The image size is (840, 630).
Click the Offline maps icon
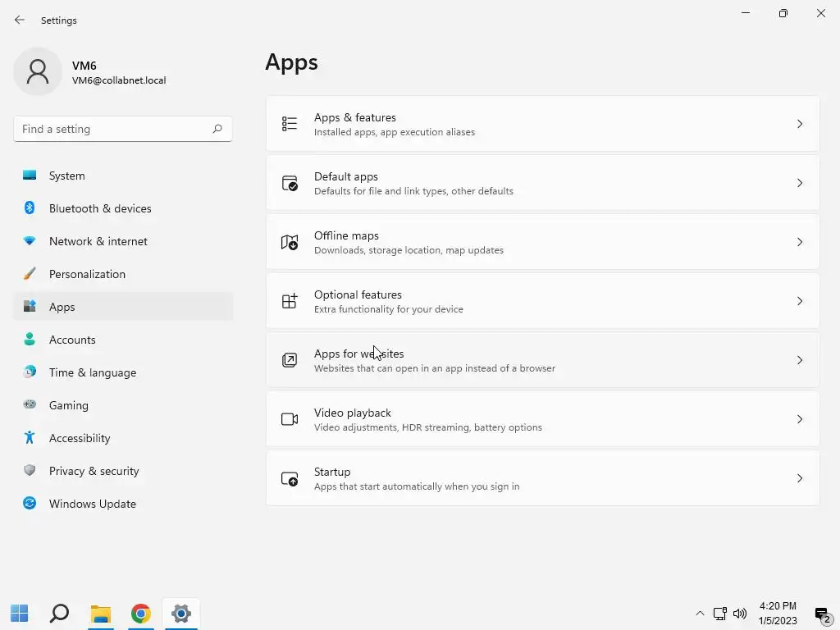(290, 242)
